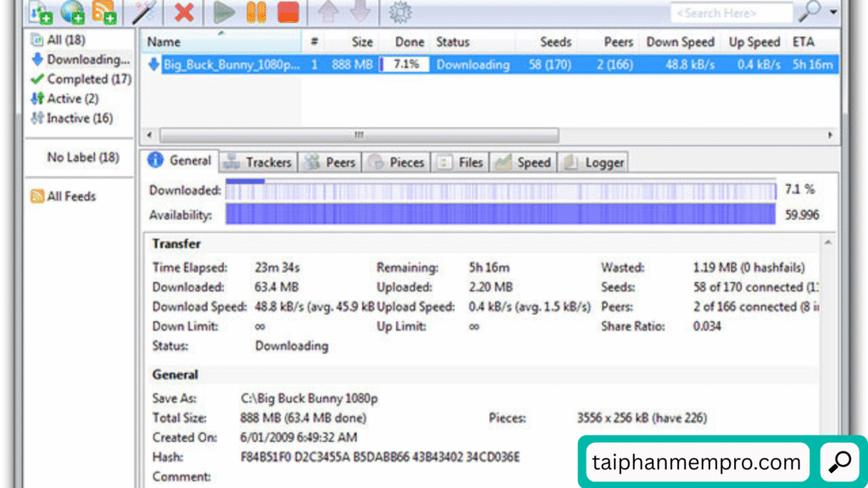The height and width of the screenshot is (488, 868).
Task: Click the Add Torrent toolbar icon
Action: tap(40, 12)
